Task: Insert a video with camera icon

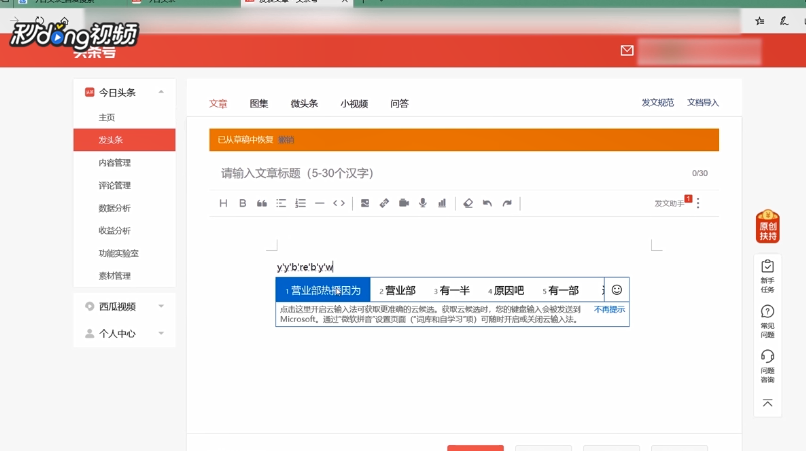Action: pyautogui.click(x=404, y=203)
